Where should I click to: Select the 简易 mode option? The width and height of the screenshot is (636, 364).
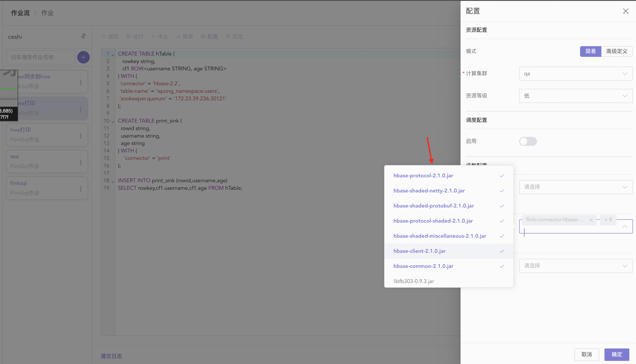(590, 51)
